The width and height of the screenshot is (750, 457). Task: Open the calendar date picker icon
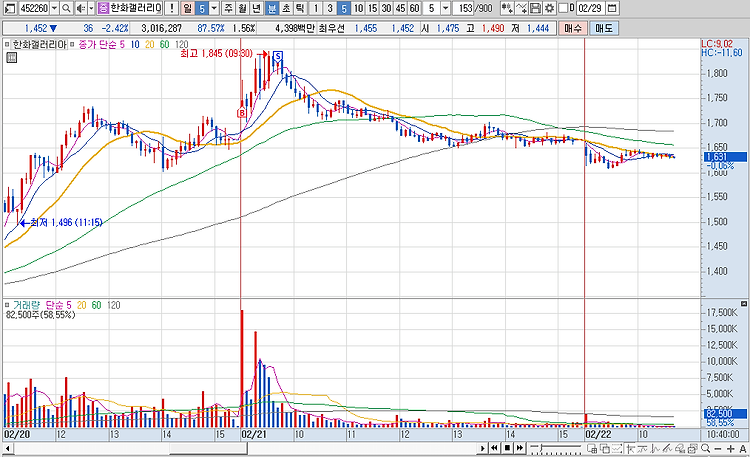coord(611,8)
